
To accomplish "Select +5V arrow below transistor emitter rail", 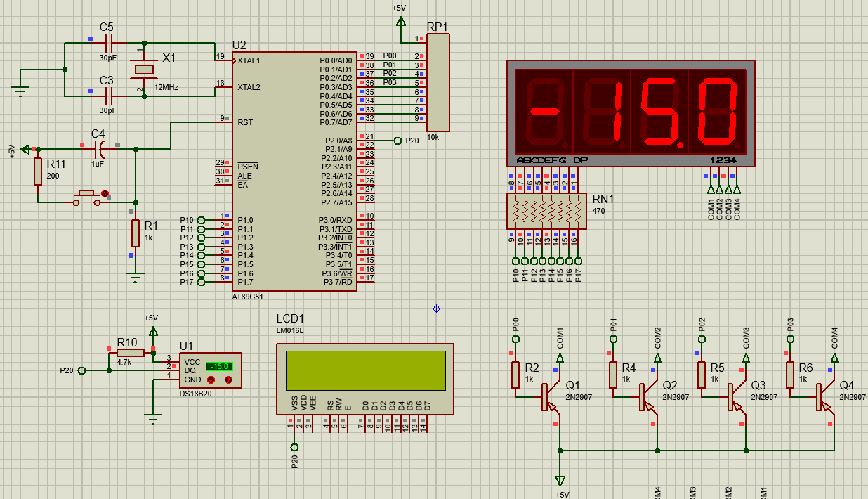I will [x=560, y=480].
